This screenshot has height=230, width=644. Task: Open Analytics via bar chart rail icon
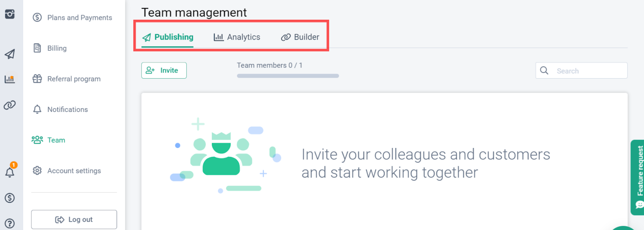coord(10,79)
